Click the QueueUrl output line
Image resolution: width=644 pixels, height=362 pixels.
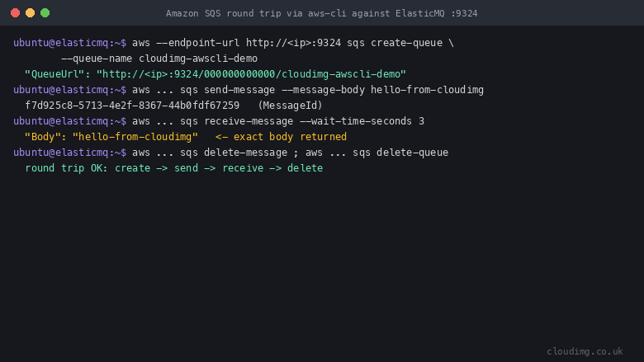(x=215, y=74)
